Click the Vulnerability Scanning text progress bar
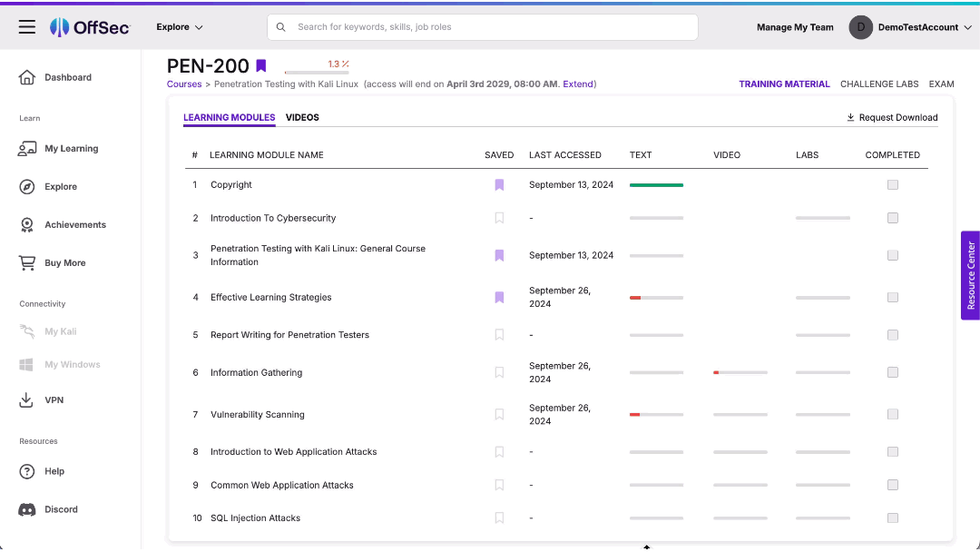The width and height of the screenshot is (980, 552). (x=655, y=414)
